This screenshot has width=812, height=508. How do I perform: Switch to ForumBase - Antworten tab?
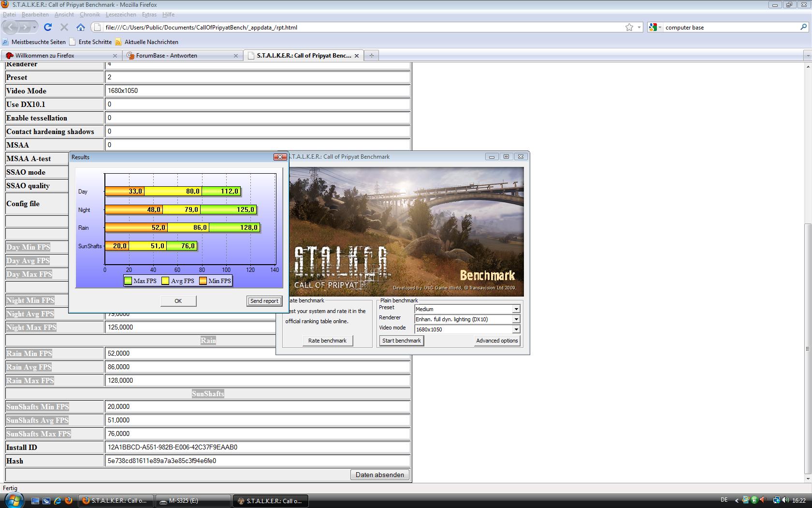(x=182, y=55)
